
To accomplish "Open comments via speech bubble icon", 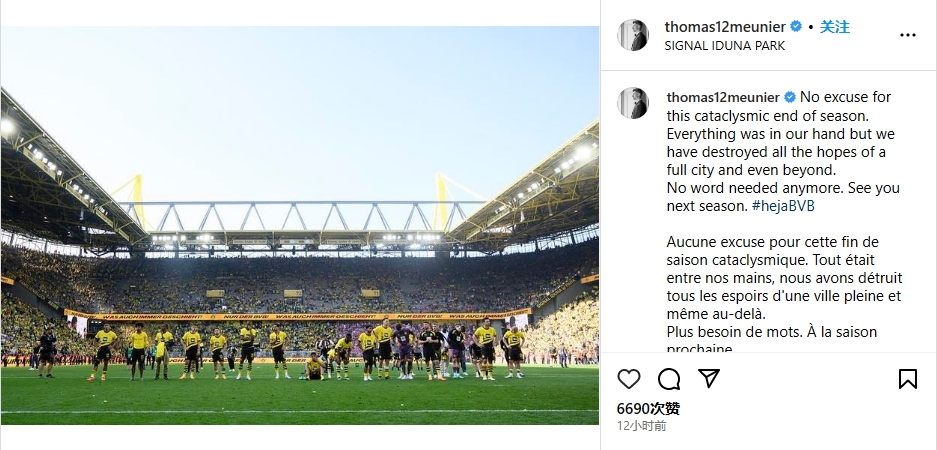I will click(x=669, y=379).
